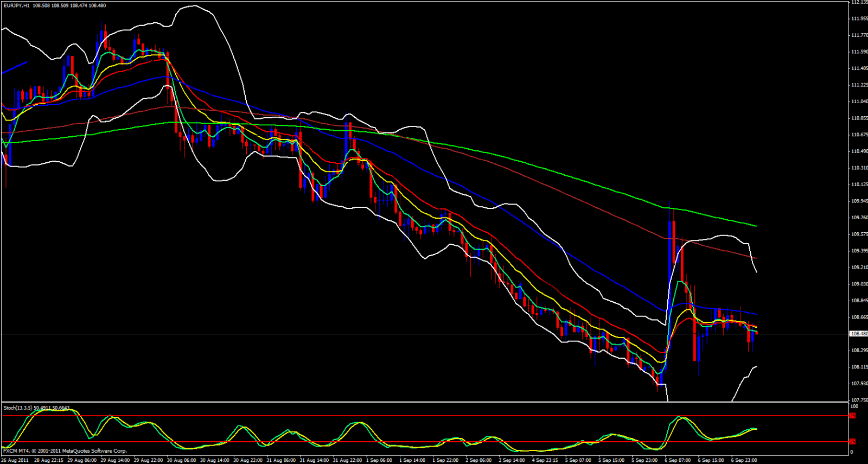Screen dimensions: 868x464
Task: Click the 107.750 price axis label
Action: [859, 400]
